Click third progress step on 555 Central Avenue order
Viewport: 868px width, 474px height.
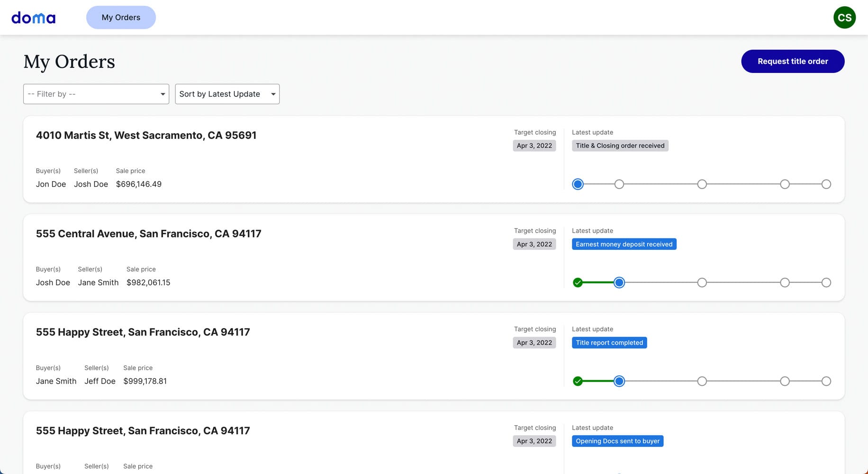tap(702, 283)
